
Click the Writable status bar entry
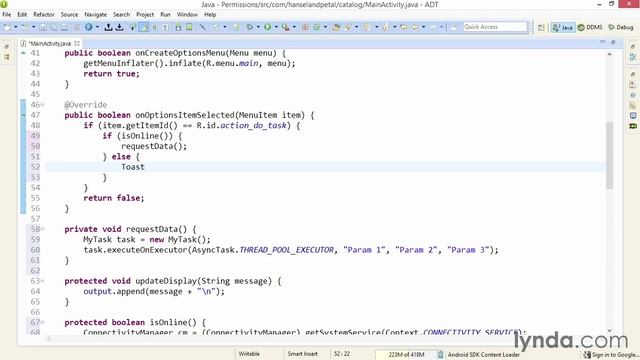(249, 354)
